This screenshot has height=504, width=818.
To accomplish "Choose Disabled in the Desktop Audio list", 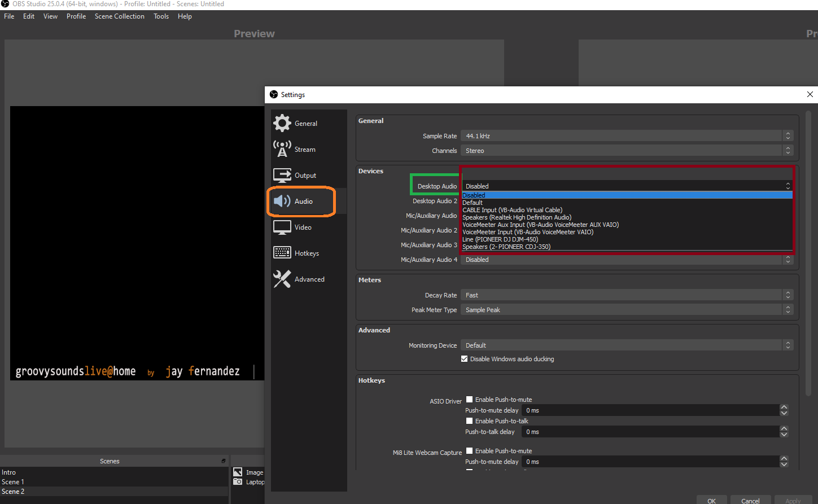I will [627, 195].
